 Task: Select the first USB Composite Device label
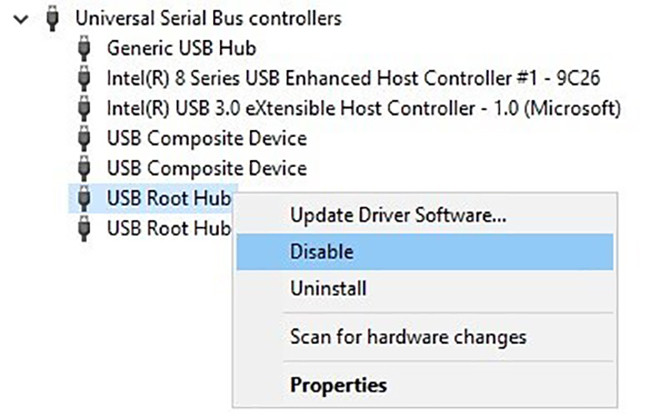pyautogui.click(x=206, y=138)
